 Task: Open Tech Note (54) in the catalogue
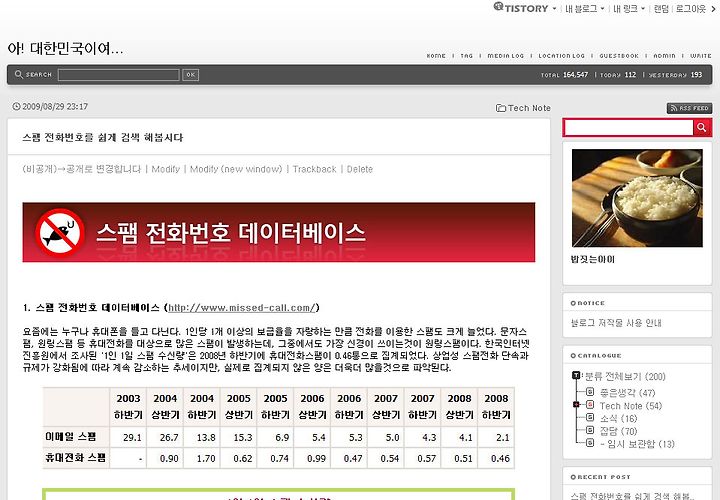pos(631,406)
